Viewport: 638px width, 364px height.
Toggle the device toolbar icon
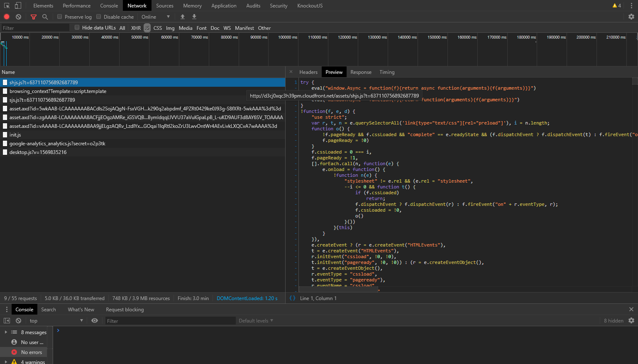(x=18, y=5)
